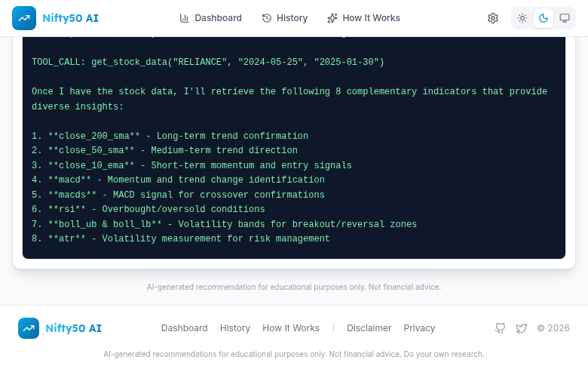Image resolution: width=588 pixels, height=372 pixels.
Task: Toggle dark mode moon icon
Action: [544, 18]
